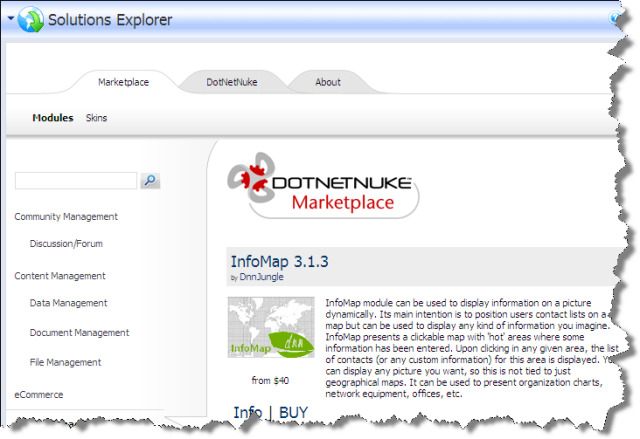
Task: Click the BUY link for InfoMap
Action: 293,412
